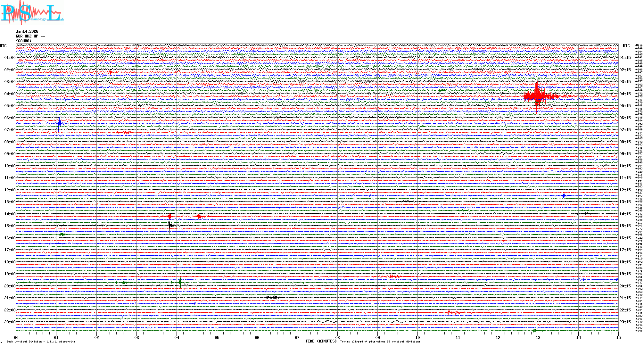The height and width of the screenshot is (346, 644).
Task: Click the (GOURA) station name text
Action: (24, 41)
